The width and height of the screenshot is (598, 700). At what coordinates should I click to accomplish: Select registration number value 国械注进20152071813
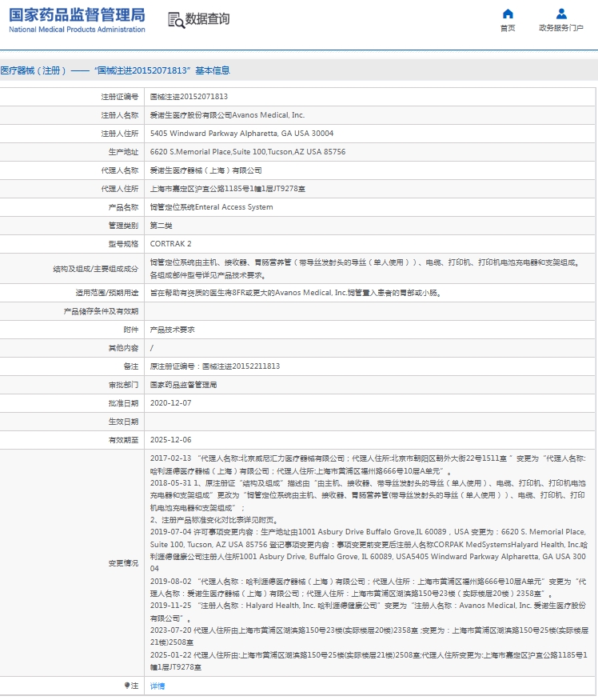tap(189, 97)
